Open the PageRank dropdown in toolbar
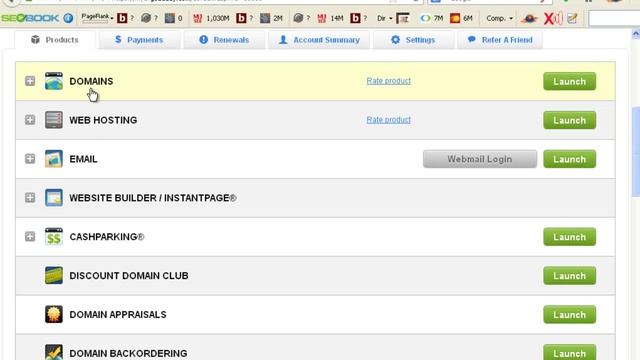Viewport: 640px width, 360px height. [x=97, y=18]
